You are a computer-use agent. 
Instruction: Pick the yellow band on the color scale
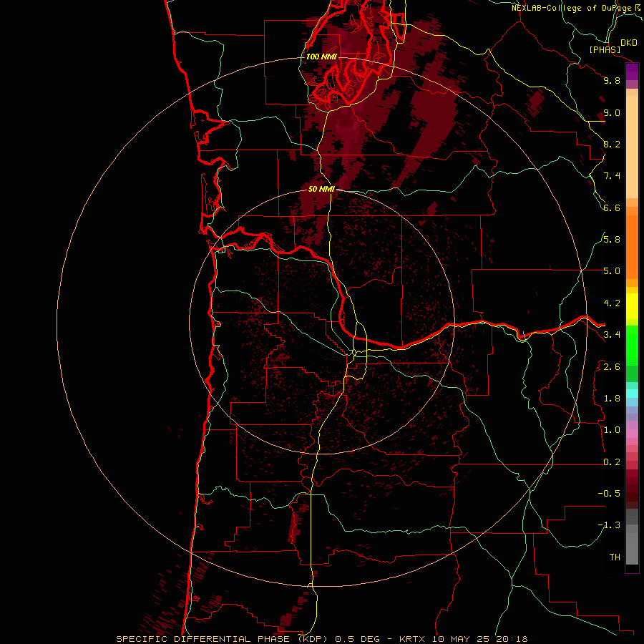point(632,306)
